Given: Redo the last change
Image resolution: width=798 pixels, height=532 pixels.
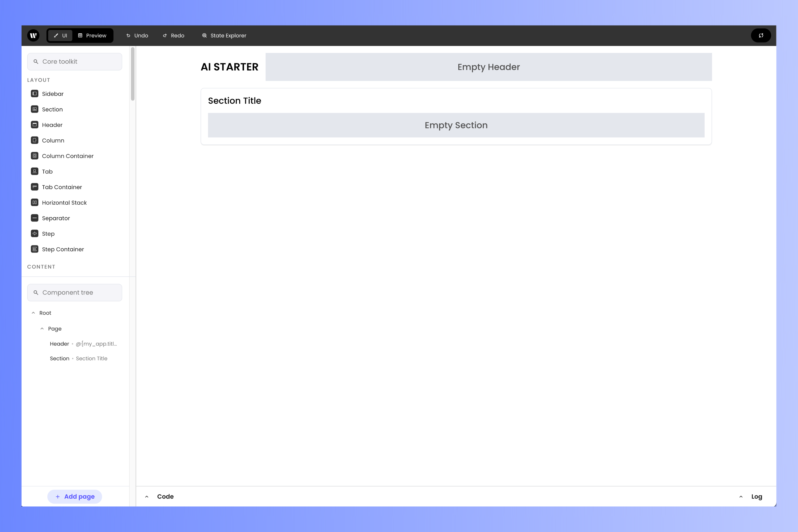Looking at the screenshot, I should (173, 35).
